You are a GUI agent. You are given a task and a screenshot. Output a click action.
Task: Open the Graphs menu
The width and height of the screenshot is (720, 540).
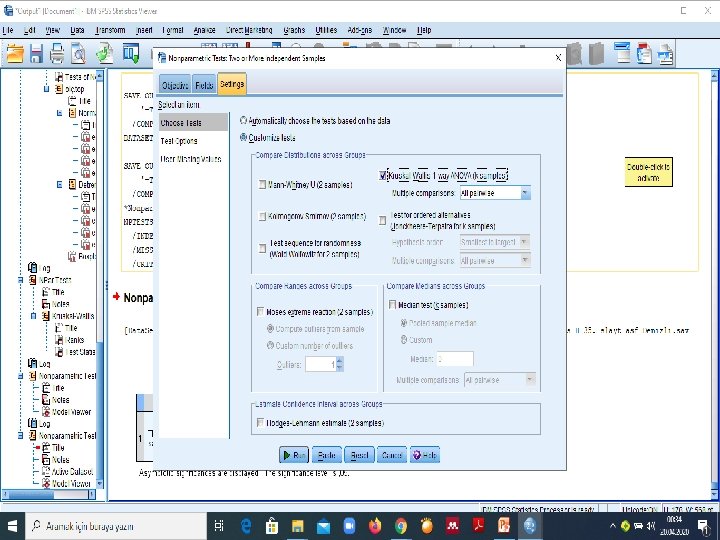294,30
